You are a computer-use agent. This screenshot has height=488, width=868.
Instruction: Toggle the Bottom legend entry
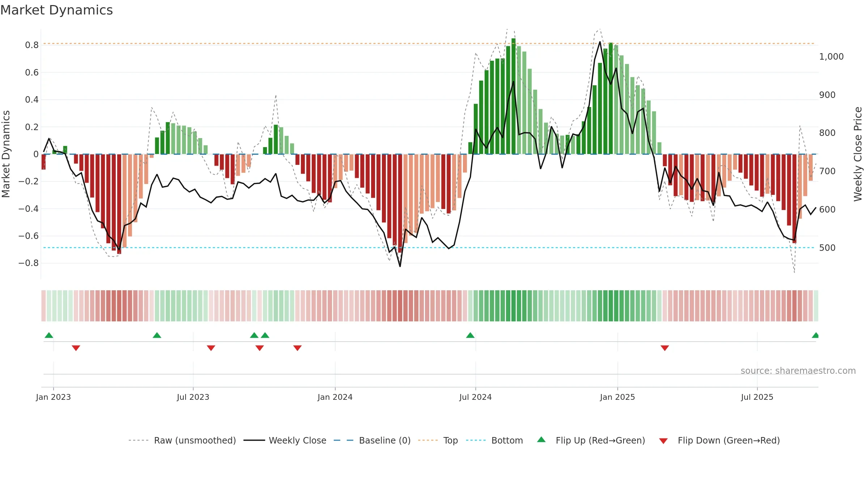[x=494, y=440]
